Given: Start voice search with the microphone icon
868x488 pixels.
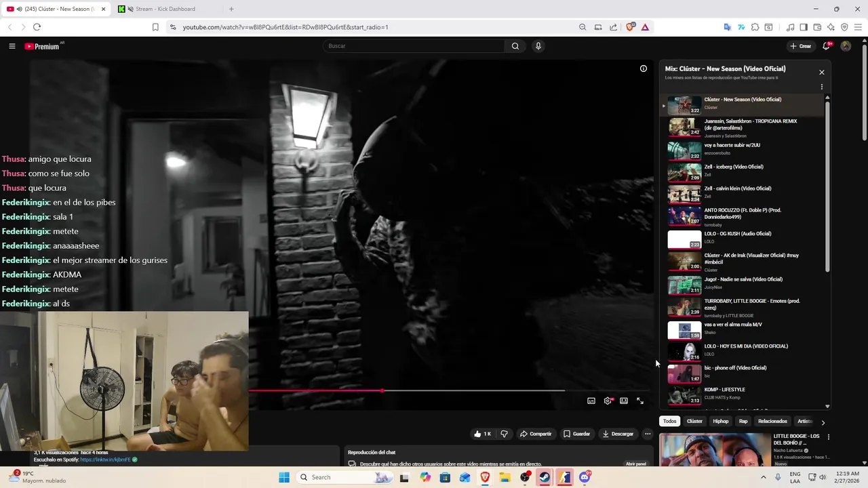Looking at the screenshot, I should pos(538,46).
